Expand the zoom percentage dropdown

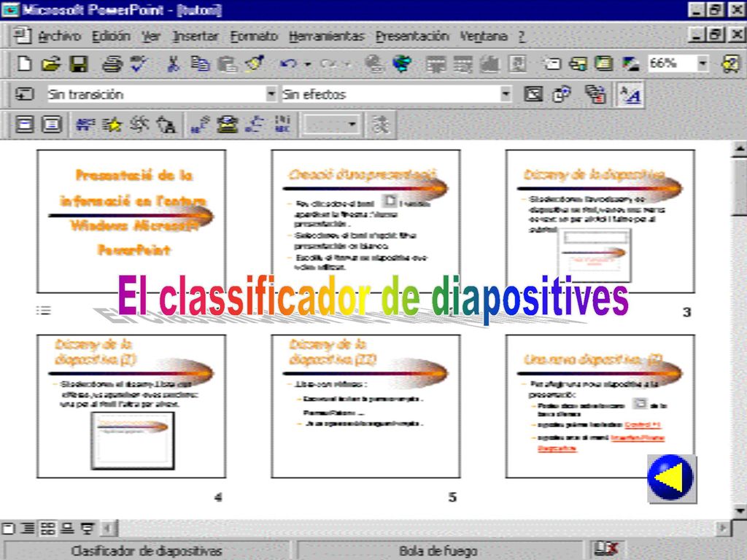click(703, 63)
